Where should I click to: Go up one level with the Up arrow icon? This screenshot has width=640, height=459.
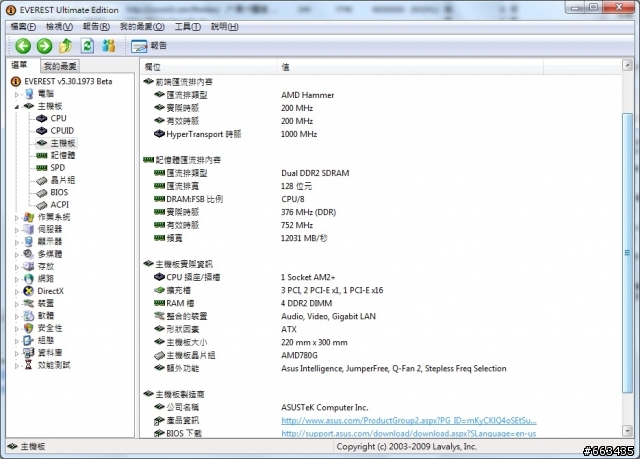pyautogui.click(x=66, y=46)
